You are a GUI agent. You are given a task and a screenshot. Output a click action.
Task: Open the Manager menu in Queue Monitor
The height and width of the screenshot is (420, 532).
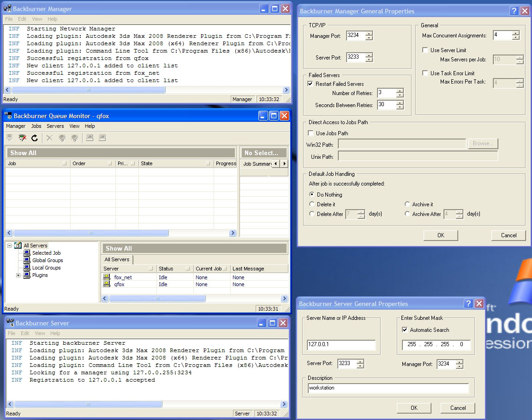tap(16, 126)
